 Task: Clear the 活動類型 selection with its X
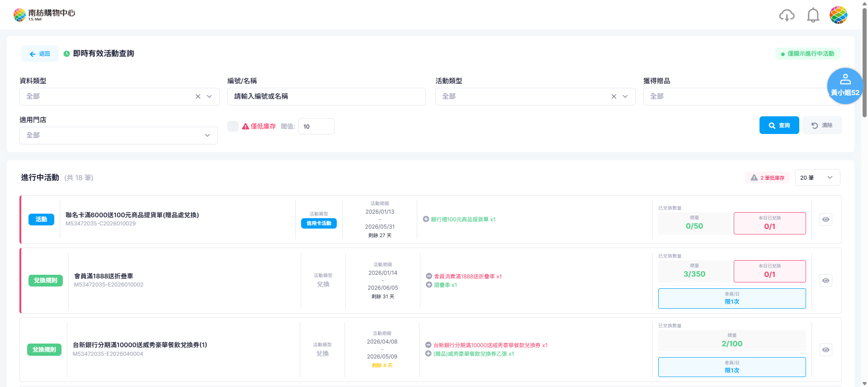pos(614,96)
